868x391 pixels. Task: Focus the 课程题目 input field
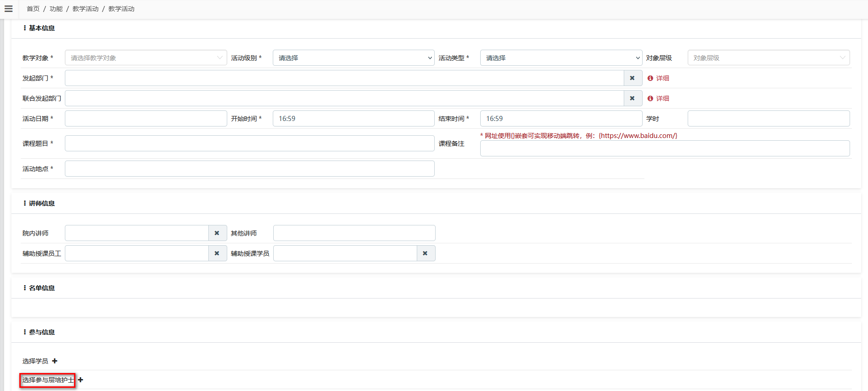click(x=249, y=144)
